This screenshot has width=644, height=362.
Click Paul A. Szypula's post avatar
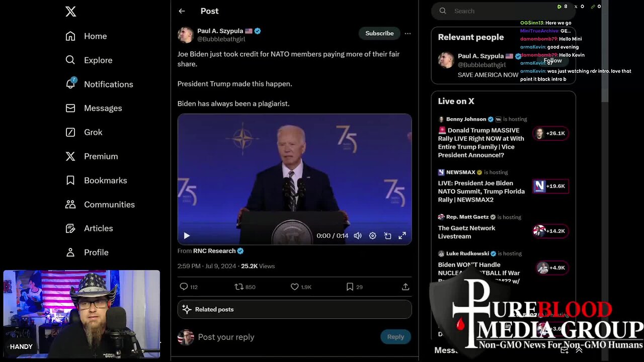pyautogui.click(x=186, y=35)
